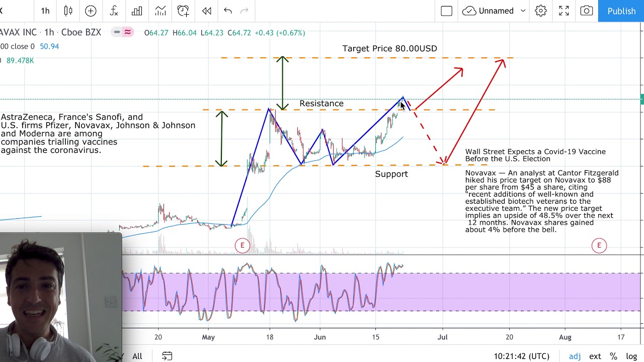Click the Wall Street Expects a Covid-19 Vaccine note
The width and height of the screenshot is (644, 362).
point(535,155)
